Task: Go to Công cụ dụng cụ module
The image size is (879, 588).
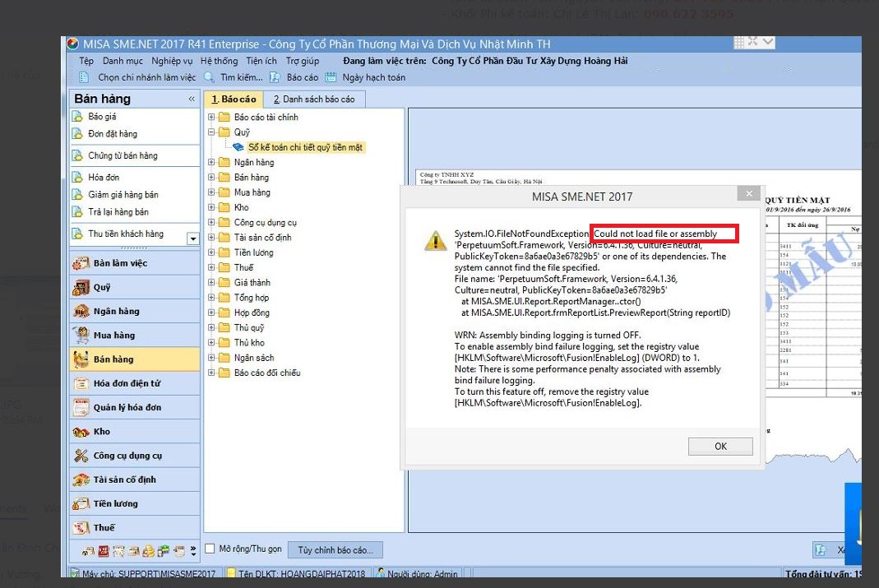Action: point(135,456)
